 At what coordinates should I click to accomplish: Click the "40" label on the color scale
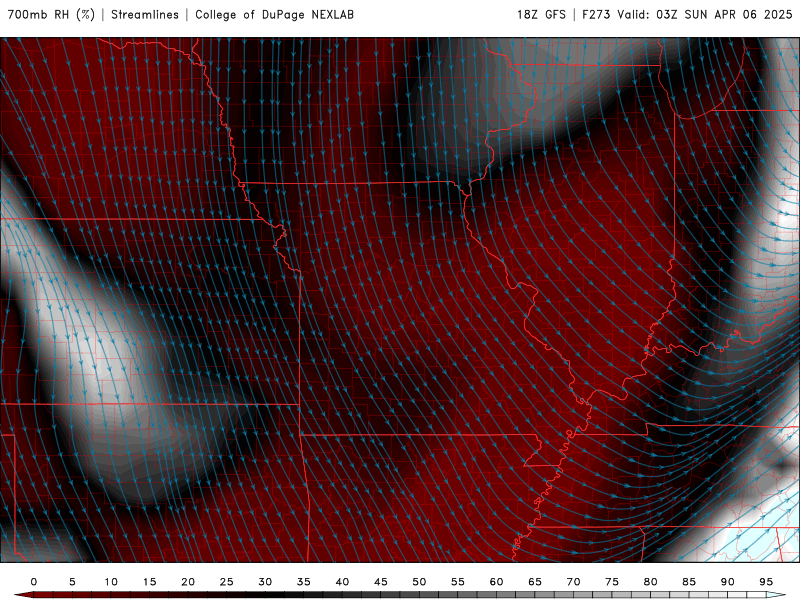click(x=342, y=582)
